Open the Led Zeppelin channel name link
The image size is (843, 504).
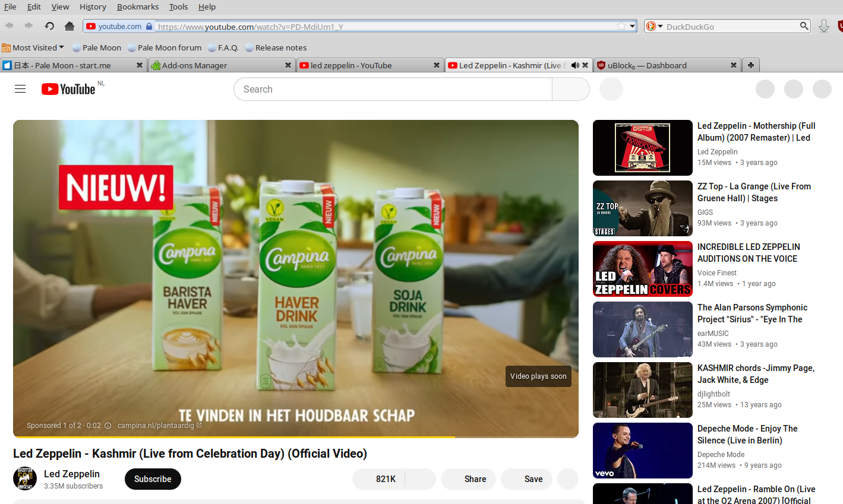[72, 474]
